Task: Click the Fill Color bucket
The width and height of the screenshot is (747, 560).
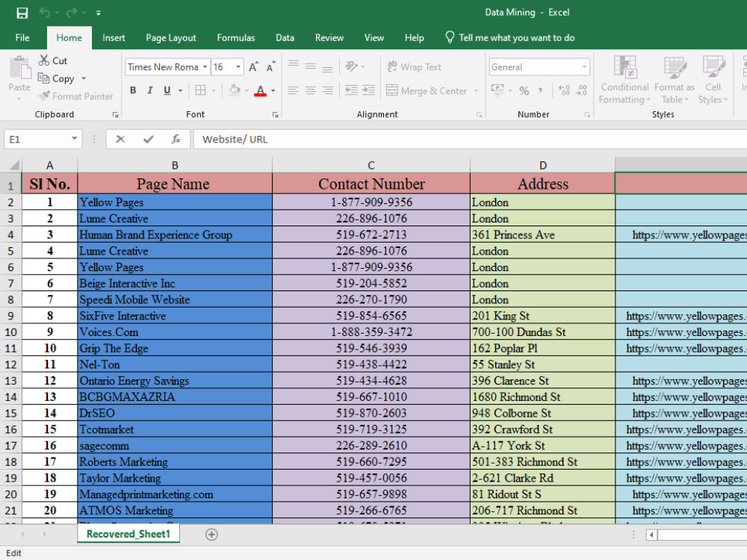Action: [x=235, y=90]
